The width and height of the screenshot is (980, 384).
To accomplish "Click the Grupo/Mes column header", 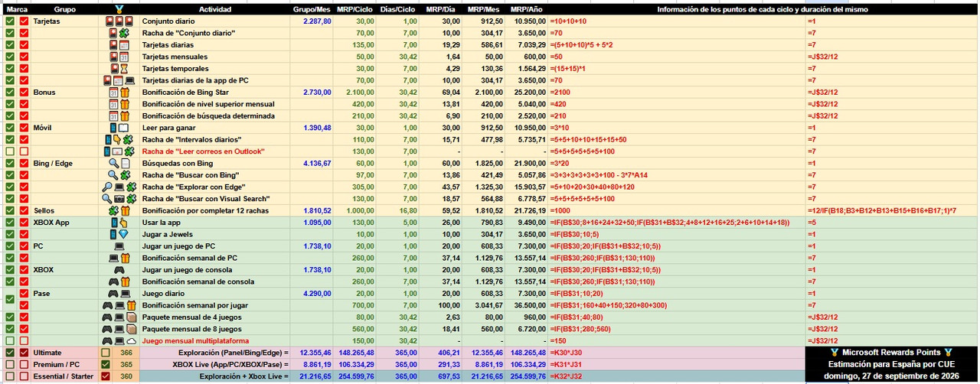I will click(312, 9).
